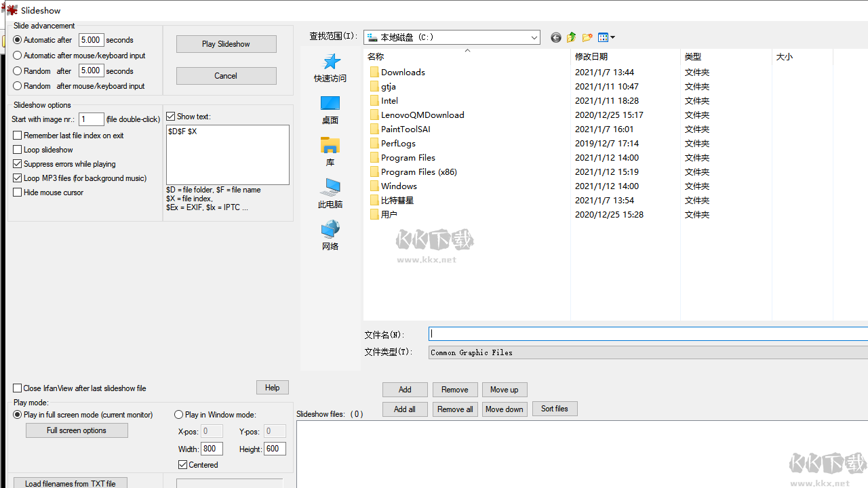Check Close IrfanView after last slideshow file
868x488 pixels.
[x=18, y=388]
